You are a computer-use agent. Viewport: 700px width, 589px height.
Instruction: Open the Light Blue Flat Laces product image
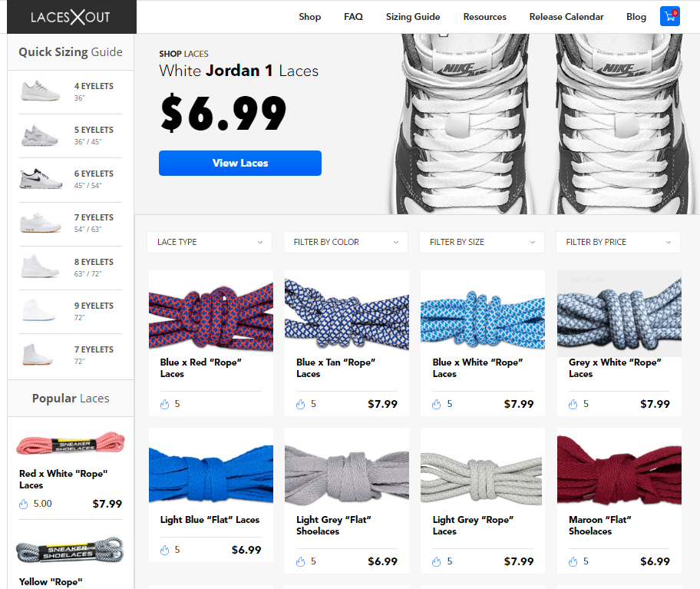pyautogui.click(x=211, y=471)
